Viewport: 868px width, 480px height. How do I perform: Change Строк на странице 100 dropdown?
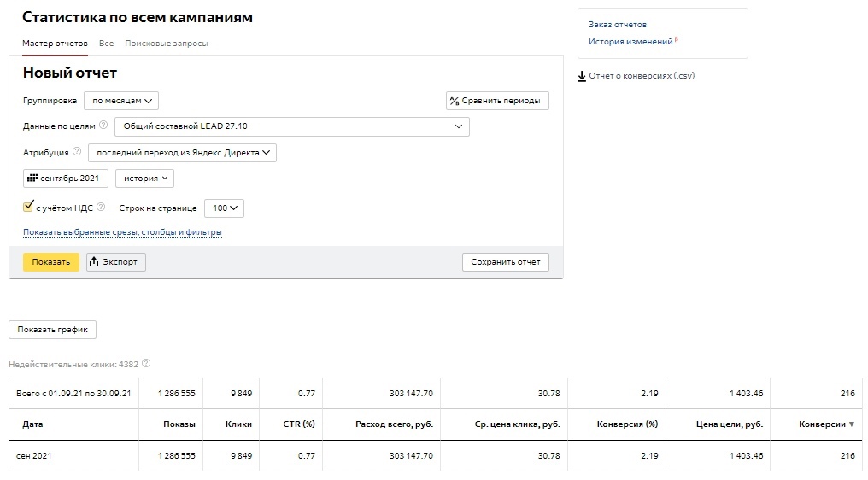tap(224, 208)
